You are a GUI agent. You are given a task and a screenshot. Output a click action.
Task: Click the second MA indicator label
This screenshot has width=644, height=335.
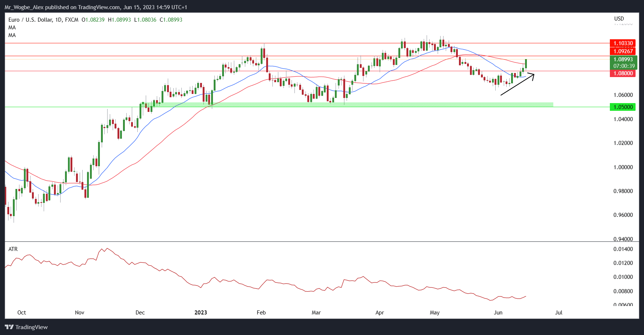tap(12, 35)
